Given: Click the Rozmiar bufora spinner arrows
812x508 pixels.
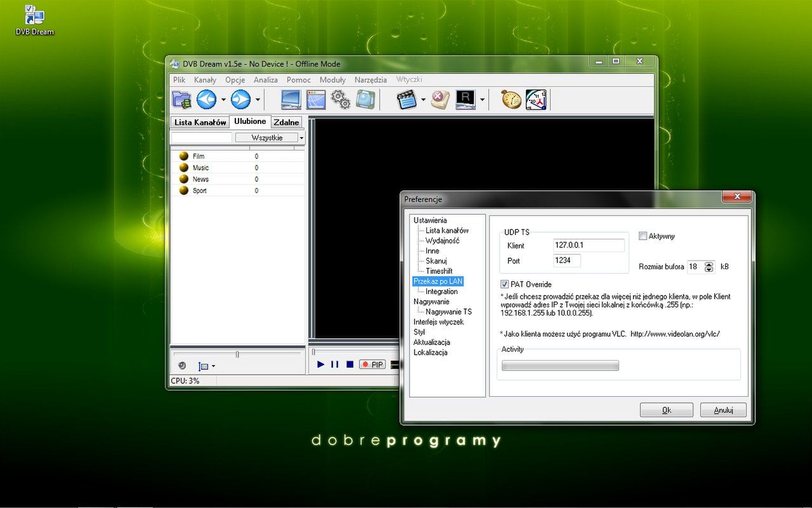Looking at the screenshot, I should click(709, 267).
